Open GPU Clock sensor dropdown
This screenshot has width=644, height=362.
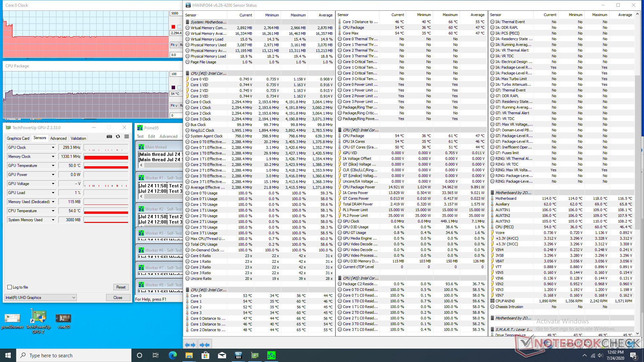[x=53, y=147]
